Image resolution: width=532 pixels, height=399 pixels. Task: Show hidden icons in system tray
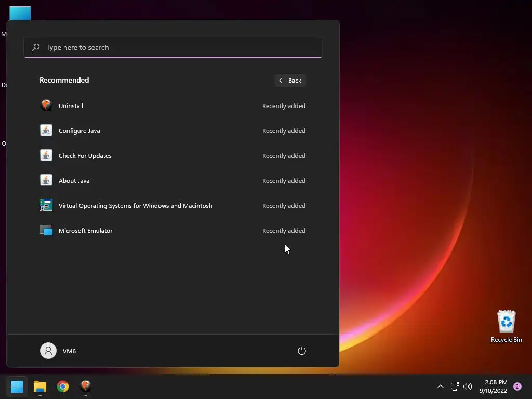[441, 387]
